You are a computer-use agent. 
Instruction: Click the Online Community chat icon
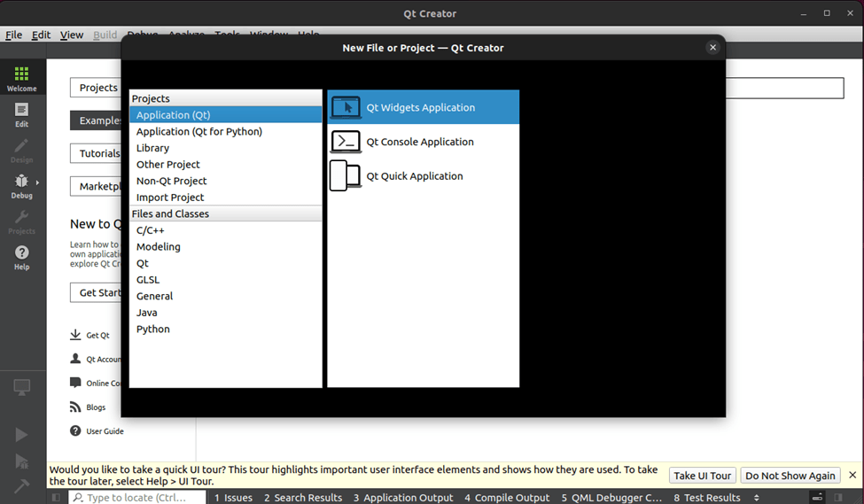pyautogui.click(x=75, y=383)
